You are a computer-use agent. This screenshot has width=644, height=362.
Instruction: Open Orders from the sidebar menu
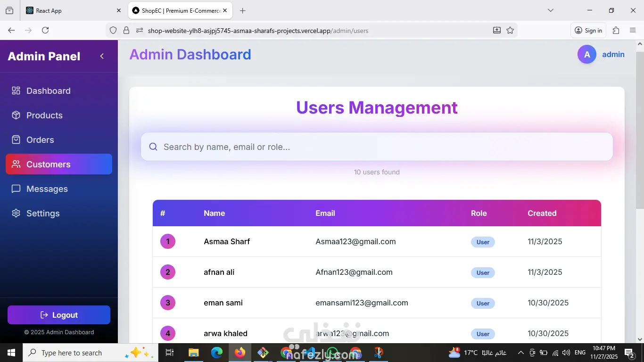(x=59, y=140)
